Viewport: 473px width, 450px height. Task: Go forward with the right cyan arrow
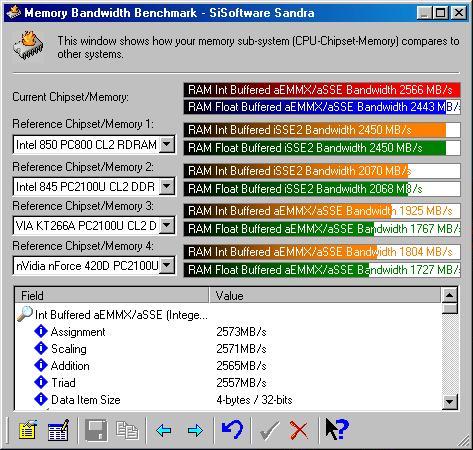[x=195, y=430]
